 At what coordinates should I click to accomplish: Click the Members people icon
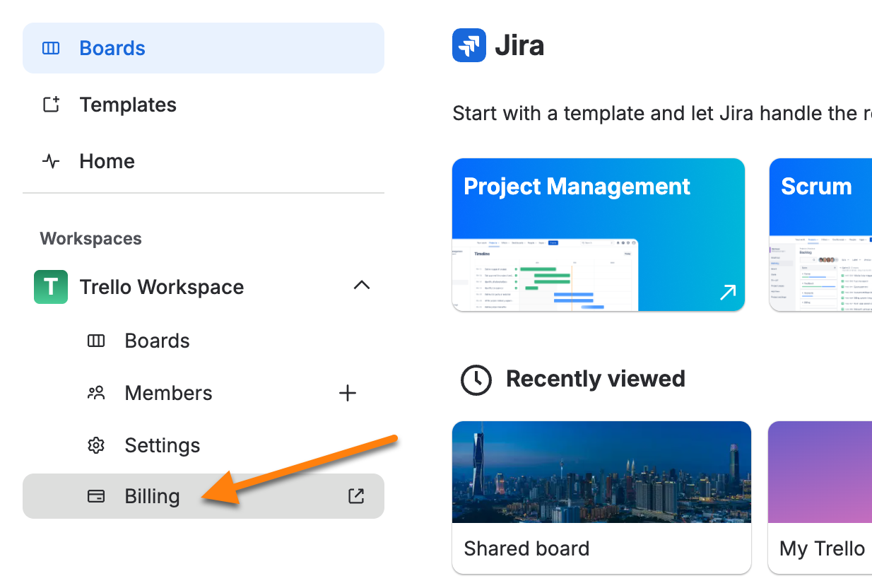pos(95,393)
